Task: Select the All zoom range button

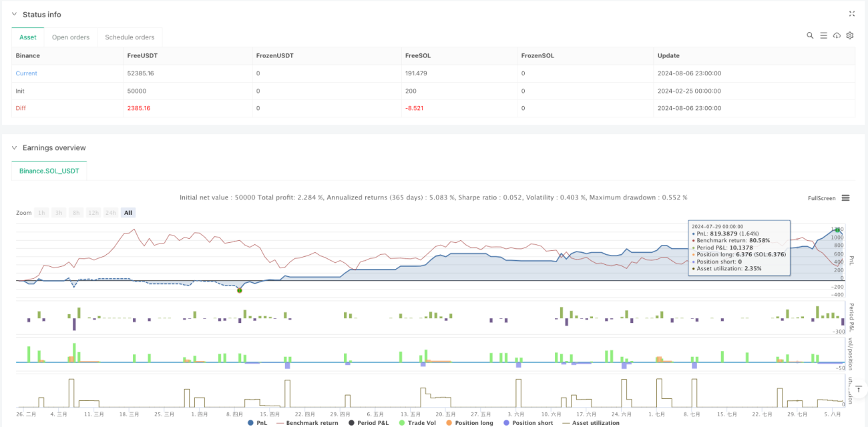Action: 128,213
